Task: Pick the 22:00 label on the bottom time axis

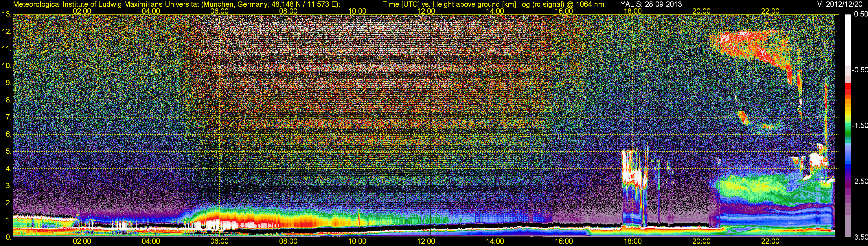Action: (770, 242)
